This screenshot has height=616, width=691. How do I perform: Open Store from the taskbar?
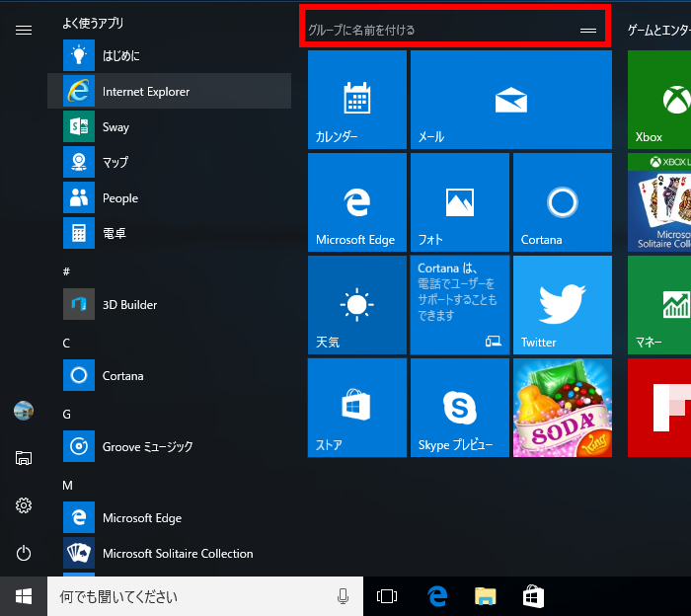click(533, 596)
